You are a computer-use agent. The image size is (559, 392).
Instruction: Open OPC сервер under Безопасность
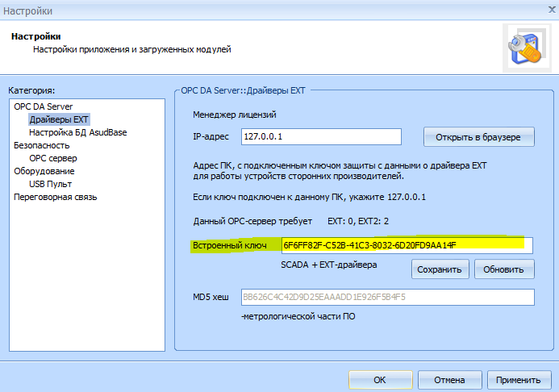53,158
